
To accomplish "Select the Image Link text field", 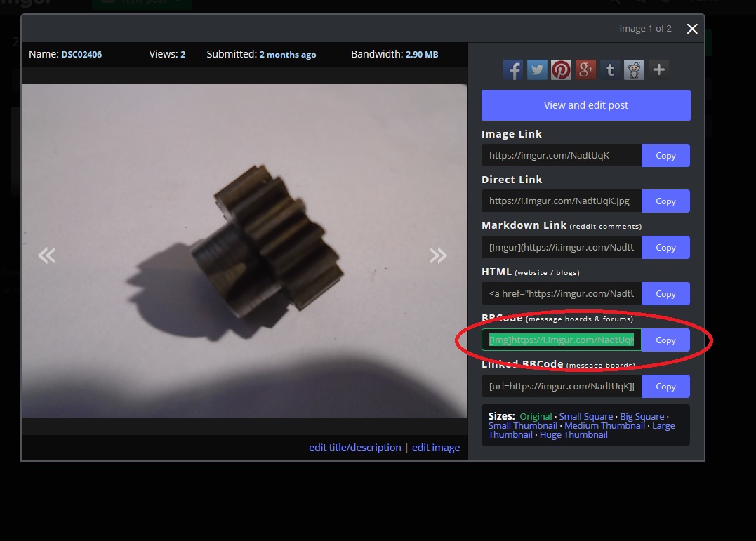I will coord(562,156).
